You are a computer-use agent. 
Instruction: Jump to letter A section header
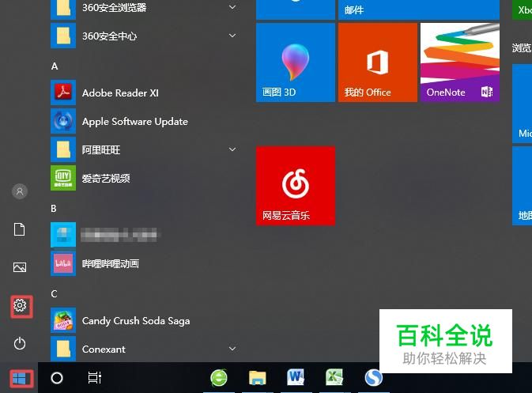click(x=55, y=66)
